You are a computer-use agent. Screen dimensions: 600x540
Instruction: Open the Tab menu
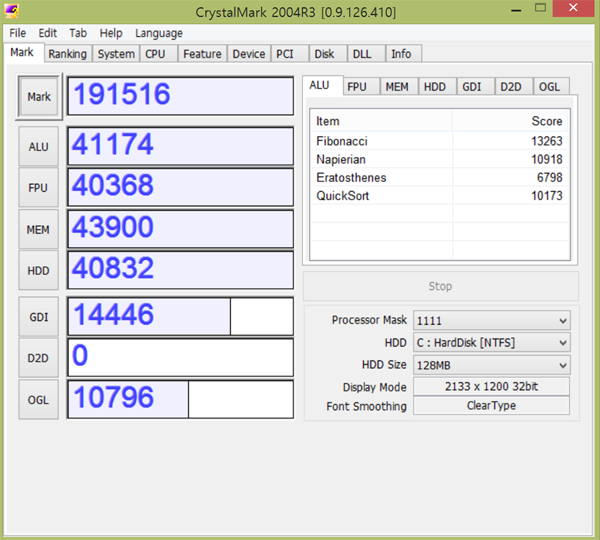click(78, 33)
